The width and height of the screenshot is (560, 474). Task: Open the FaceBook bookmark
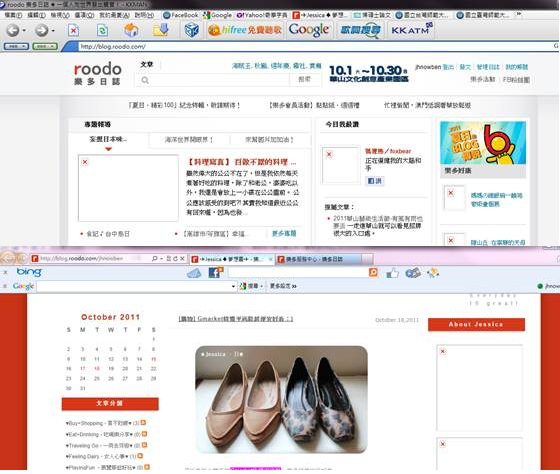tap(181, 15)
